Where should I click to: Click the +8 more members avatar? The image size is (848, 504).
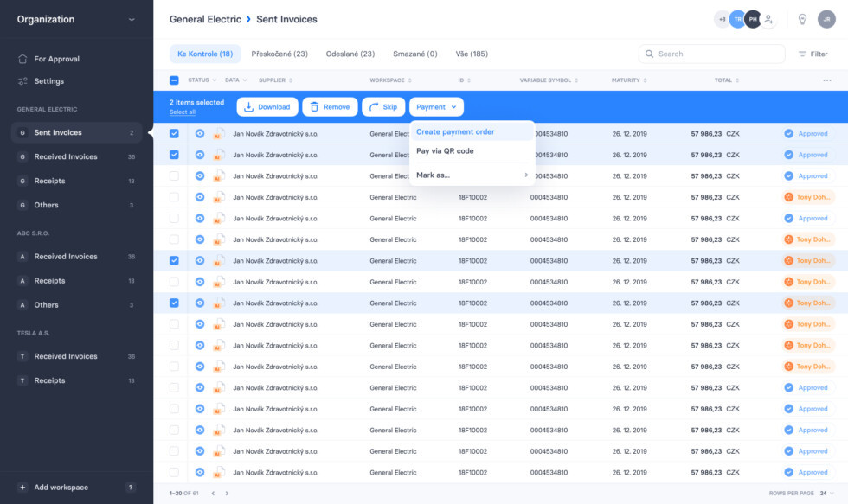722,19
